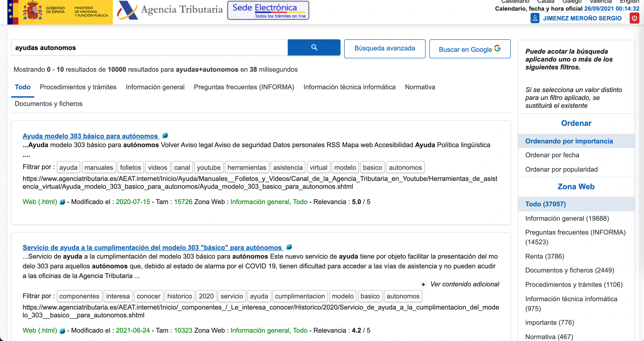Click the Sede Electrónica banner logo

[268, 11]
